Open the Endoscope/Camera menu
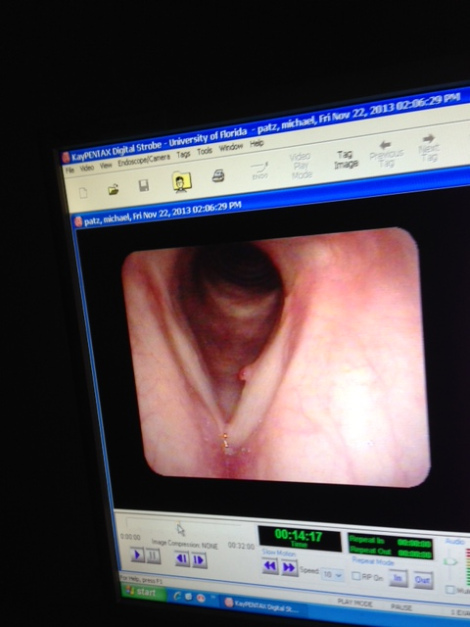 [144, 161]
